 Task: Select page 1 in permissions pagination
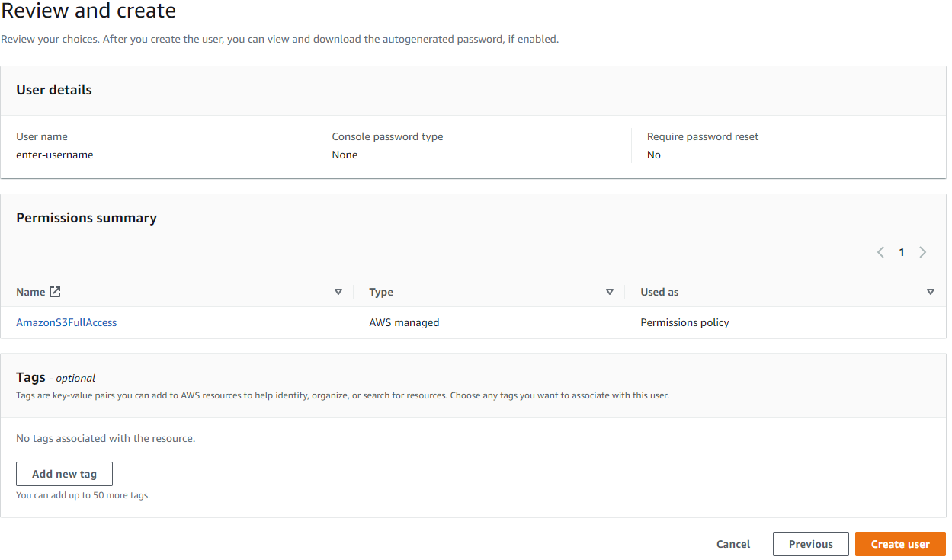902,252
